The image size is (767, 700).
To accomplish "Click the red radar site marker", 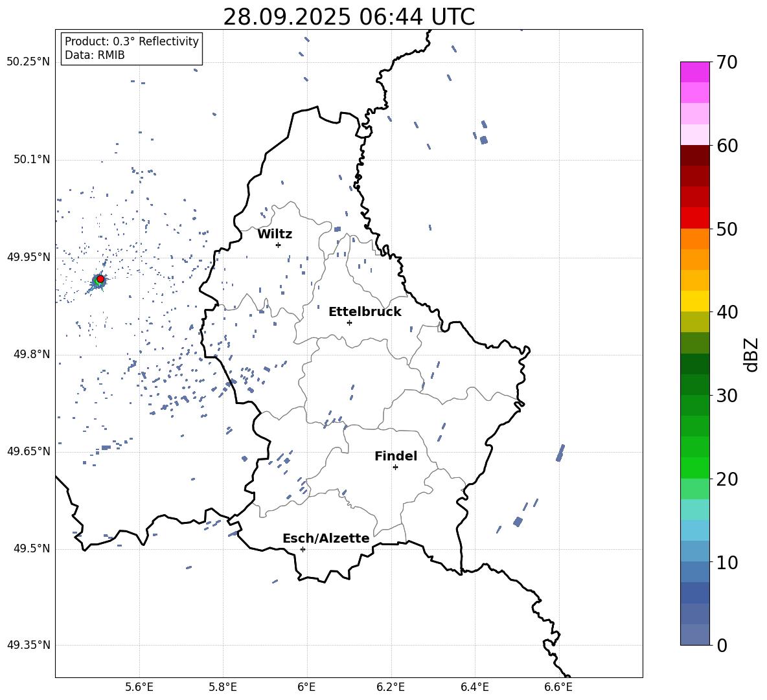I will pyautogui.click(x=100, y=279).
